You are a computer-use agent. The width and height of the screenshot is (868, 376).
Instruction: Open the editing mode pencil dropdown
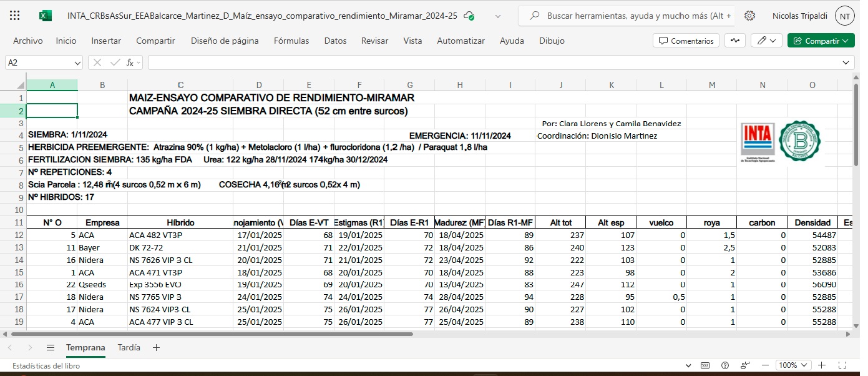[766, 41]
